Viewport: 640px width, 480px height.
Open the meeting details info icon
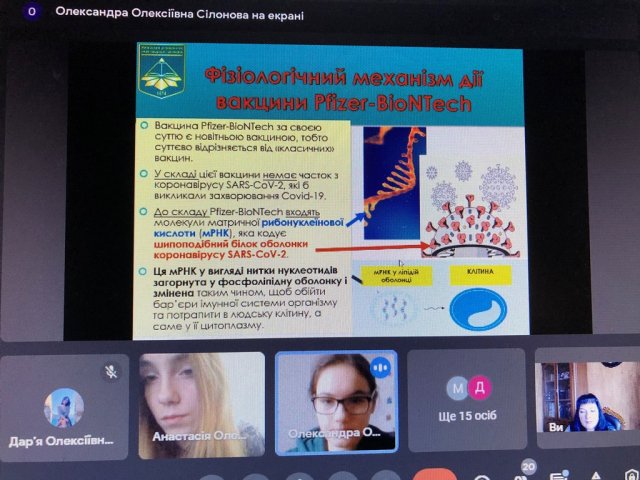[482, 477]
